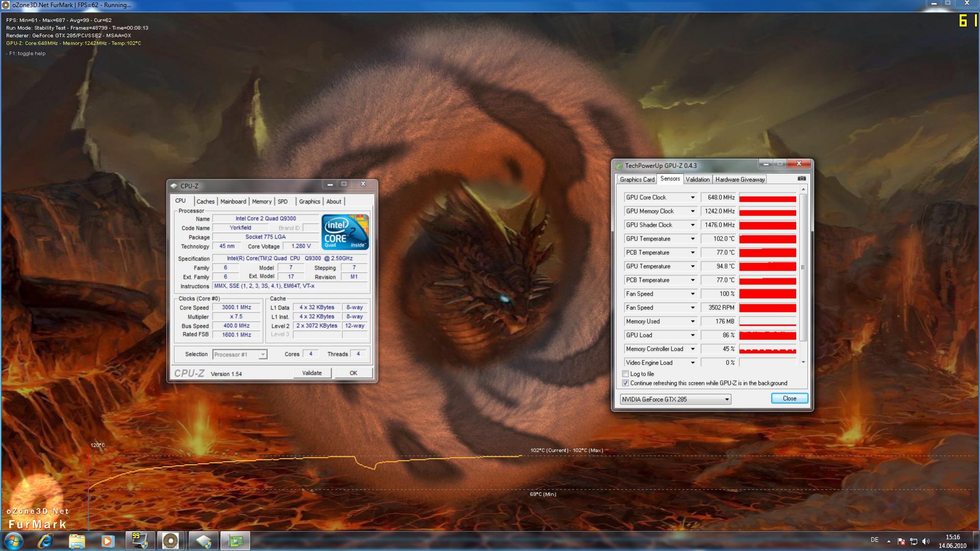Click the DE language indicator
The width and height of the screenshot is (980, 551).
874,540
